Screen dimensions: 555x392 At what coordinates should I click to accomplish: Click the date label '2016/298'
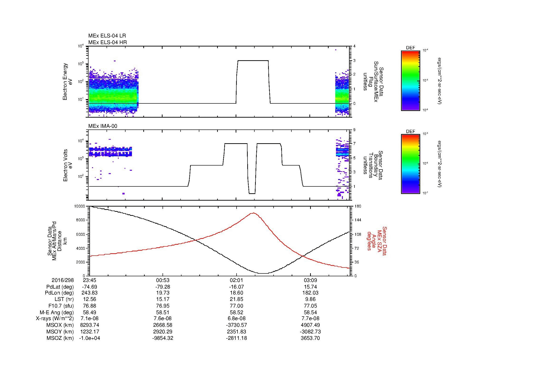63,280
